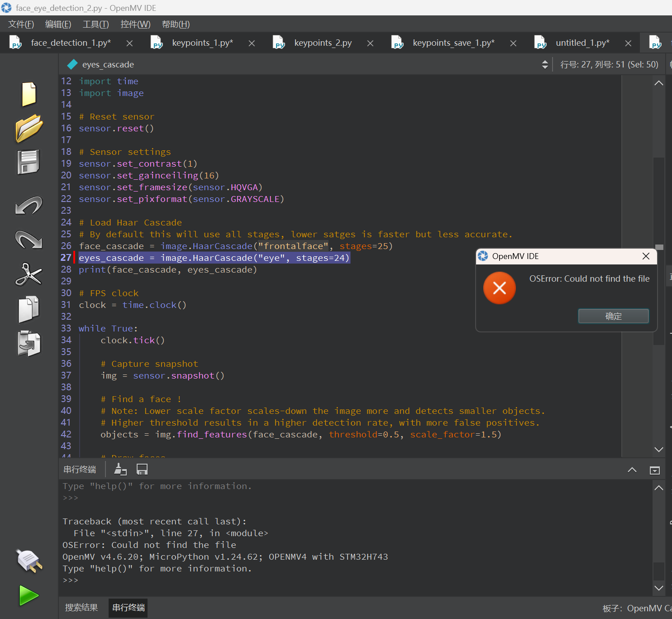Click the code editor scroll down arrow
Image resolution: width=672 pixels, height=619 pixels.
coord(659,449)
